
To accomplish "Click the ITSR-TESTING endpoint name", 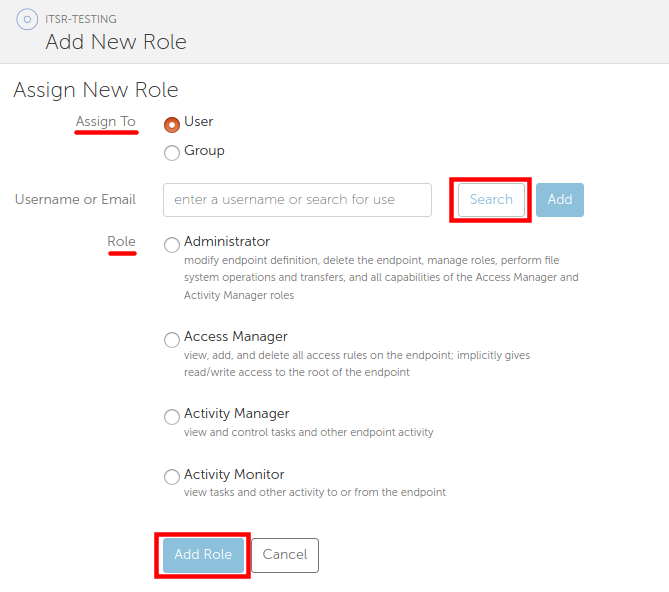I will (81, 19).
